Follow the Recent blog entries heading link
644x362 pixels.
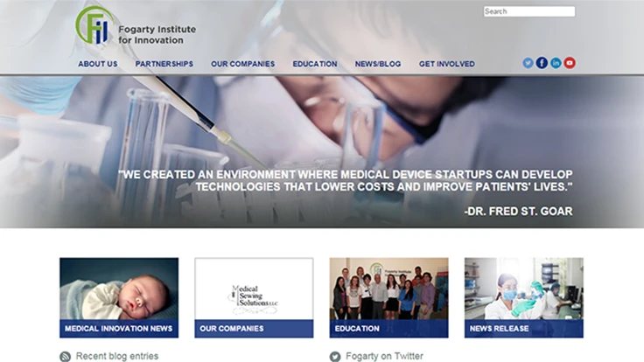coord(117,356)
